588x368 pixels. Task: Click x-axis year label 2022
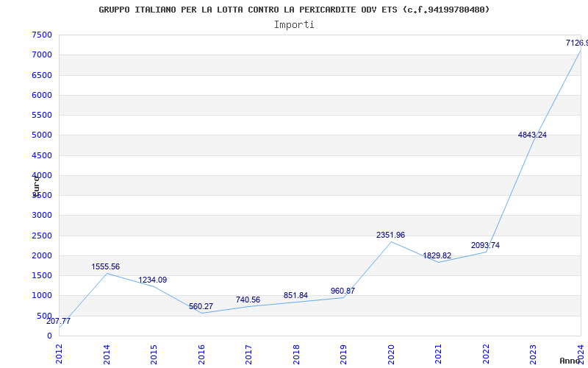click(486, 354)
